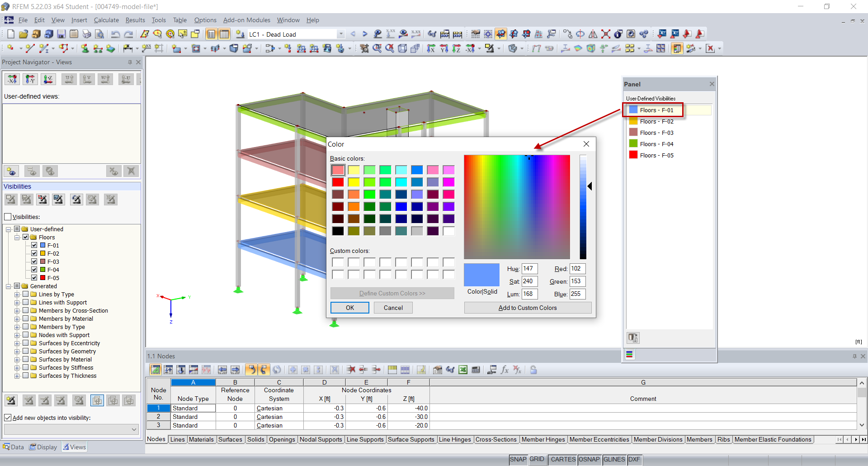Select the Undo tool in the toolbar

tap(117, 33)
